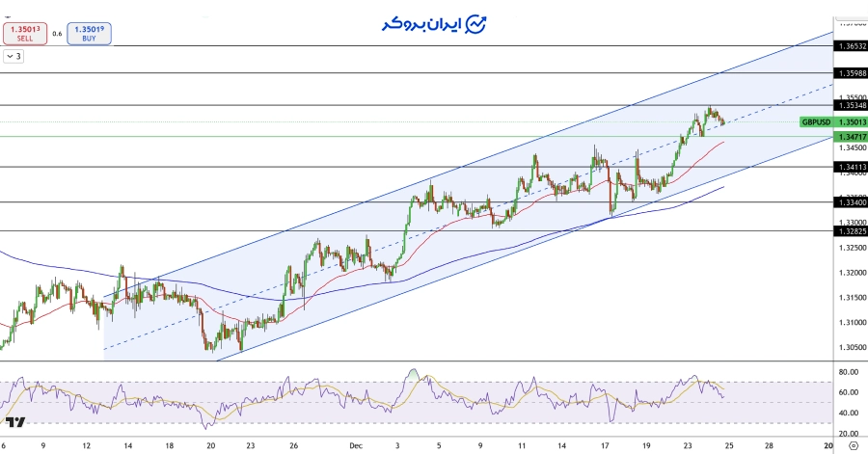Click the chevron arrow beside the number 3

point(10,57)
